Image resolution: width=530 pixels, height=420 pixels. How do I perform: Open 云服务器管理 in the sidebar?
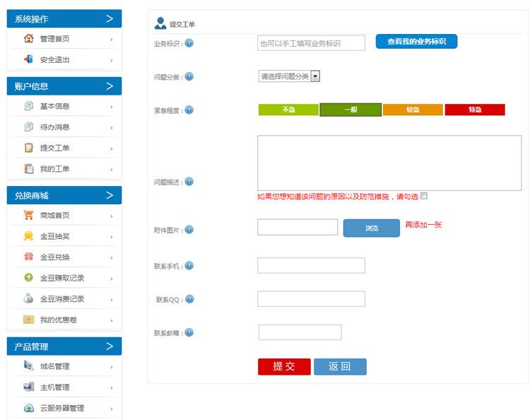click(64, 408)
